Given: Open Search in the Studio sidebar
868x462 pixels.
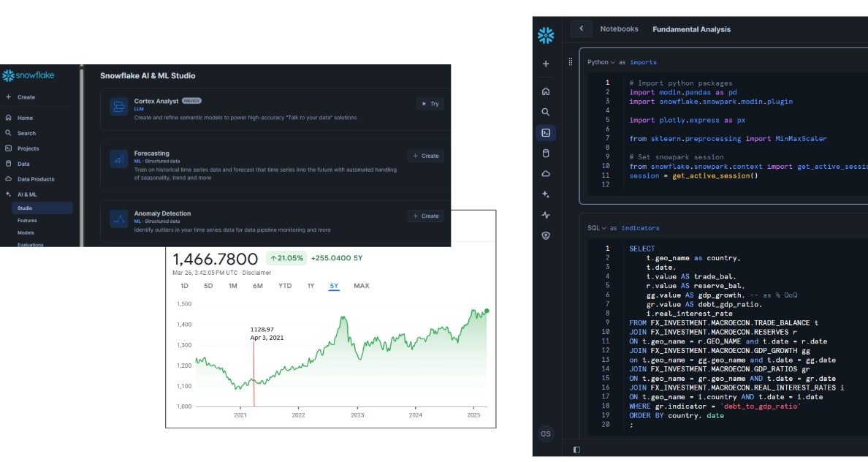Looking at the screenshot, I should point(20,133).
